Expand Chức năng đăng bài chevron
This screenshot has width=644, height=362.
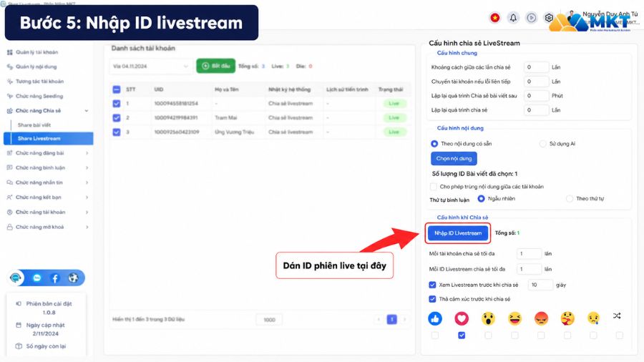(87, 153)
